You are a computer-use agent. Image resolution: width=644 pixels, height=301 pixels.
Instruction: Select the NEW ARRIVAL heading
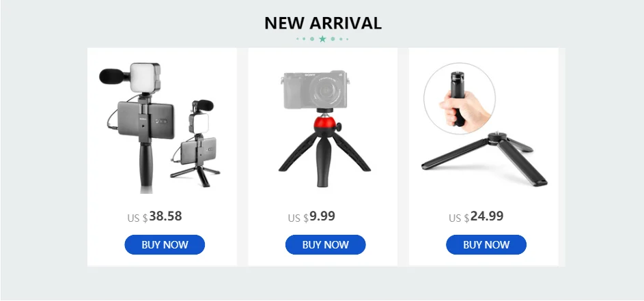(x=323, y=23)
